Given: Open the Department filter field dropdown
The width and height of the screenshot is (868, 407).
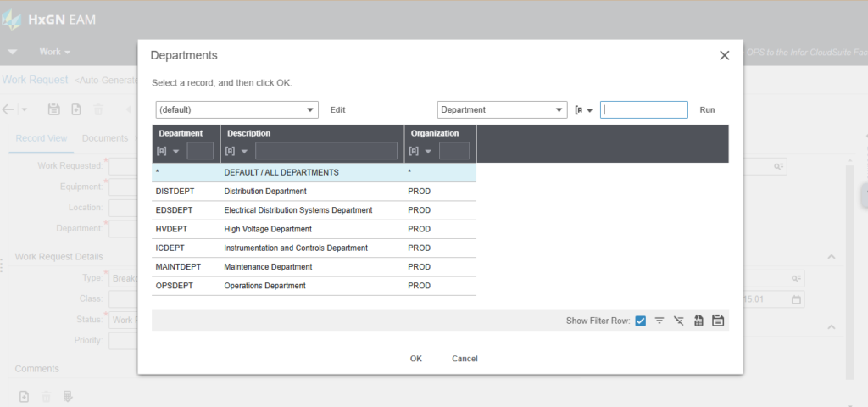Looking at the screenshot, I should [502, 109].
